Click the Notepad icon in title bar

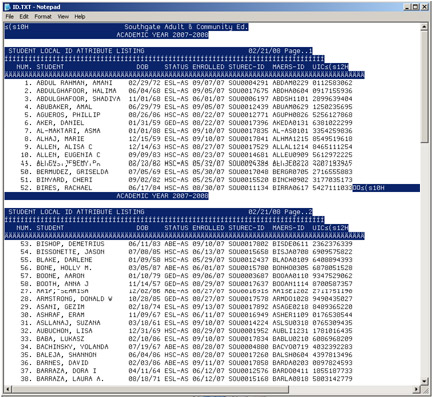point(7,7)
